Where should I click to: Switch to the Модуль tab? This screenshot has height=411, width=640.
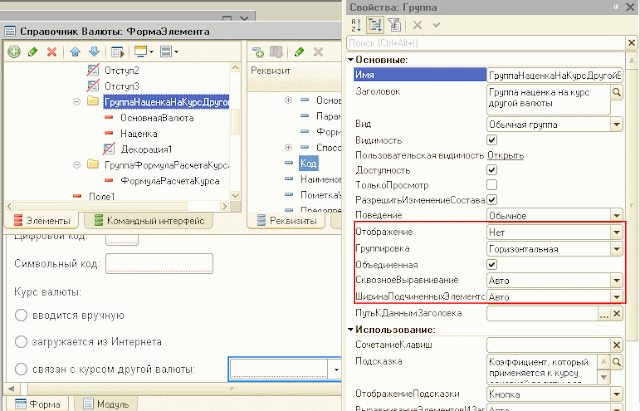[x=106, y=404]
